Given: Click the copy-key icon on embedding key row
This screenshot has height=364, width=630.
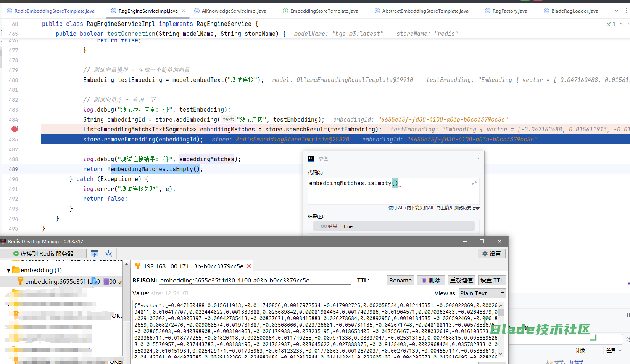Looking at the screenshot, I should 95,282.
